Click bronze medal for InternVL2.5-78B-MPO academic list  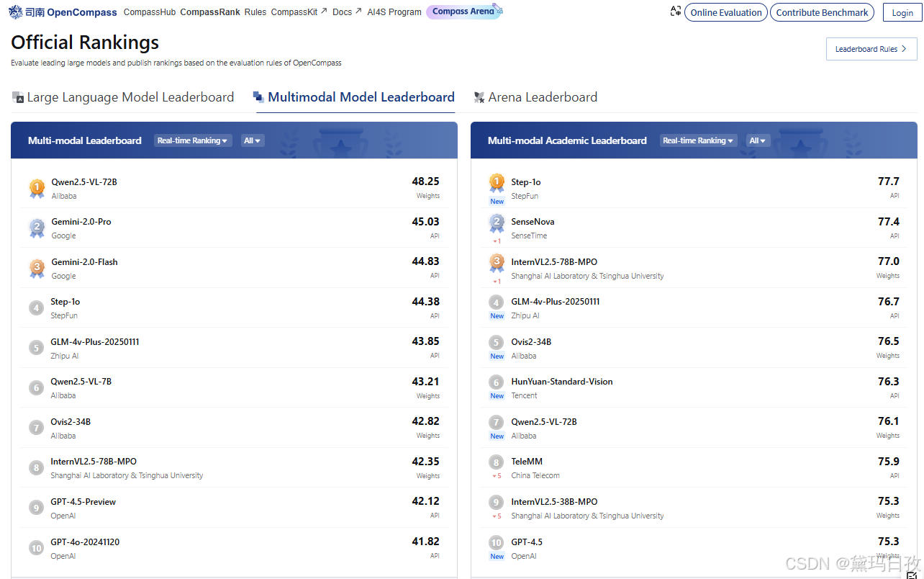pyautogui.click(x=497, y=263)
